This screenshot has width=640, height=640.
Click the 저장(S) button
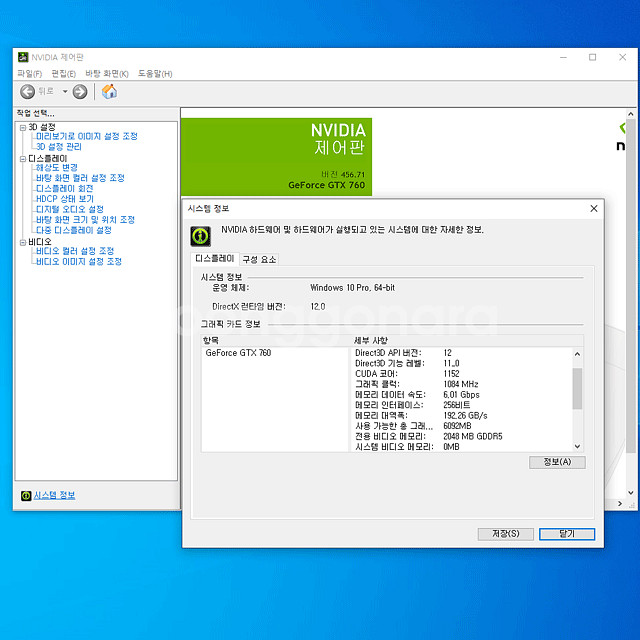(x=505, y=534)
